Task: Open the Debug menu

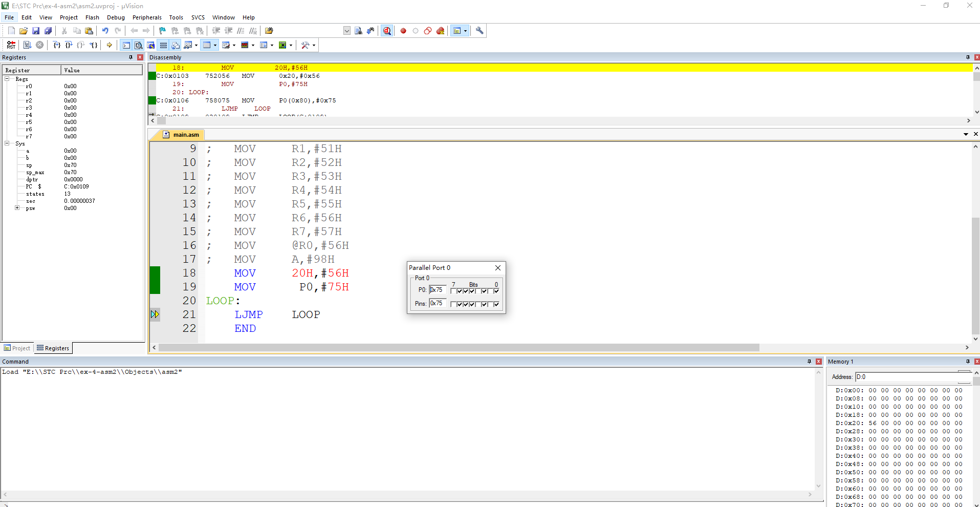Action: (x=116, y=17)
